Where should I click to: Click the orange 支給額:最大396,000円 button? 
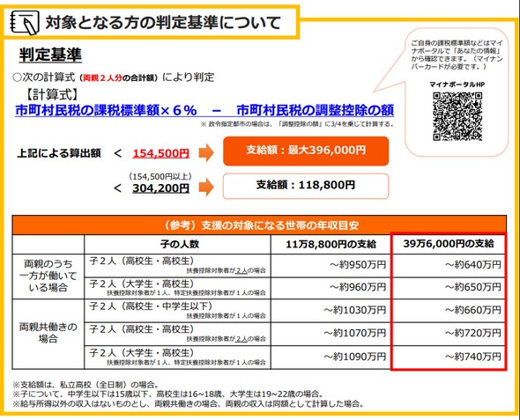pyautogui.click(x=306, y=151)
